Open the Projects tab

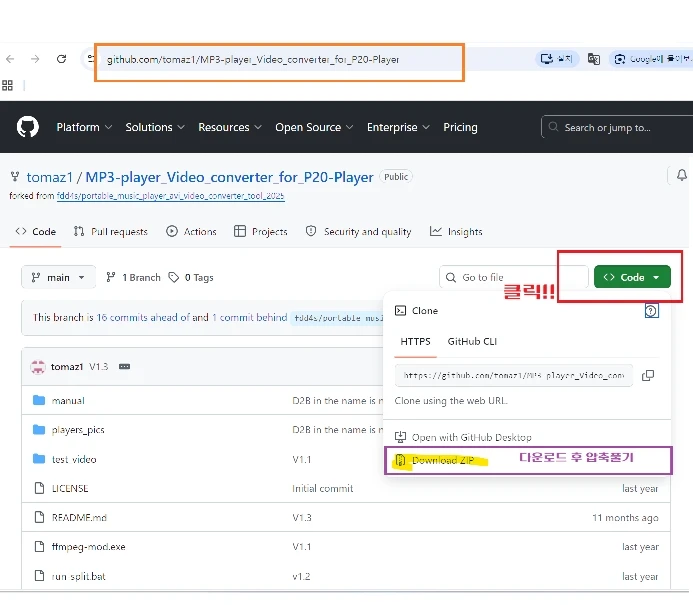261,232
